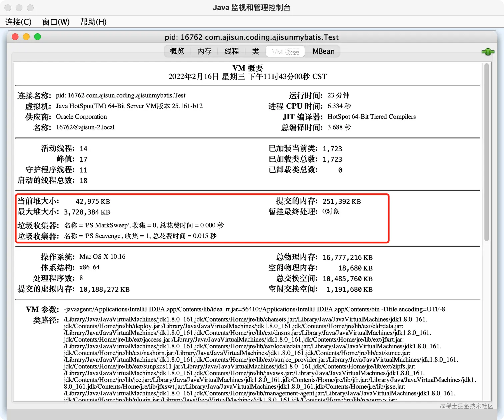The image size is (504, 420).
Task: Switch to the 线程 tab
Action: pos(232,51)
